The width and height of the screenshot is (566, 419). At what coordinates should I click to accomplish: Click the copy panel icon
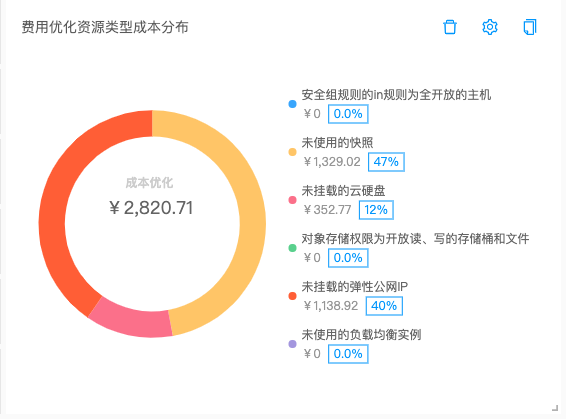(530, 27)
